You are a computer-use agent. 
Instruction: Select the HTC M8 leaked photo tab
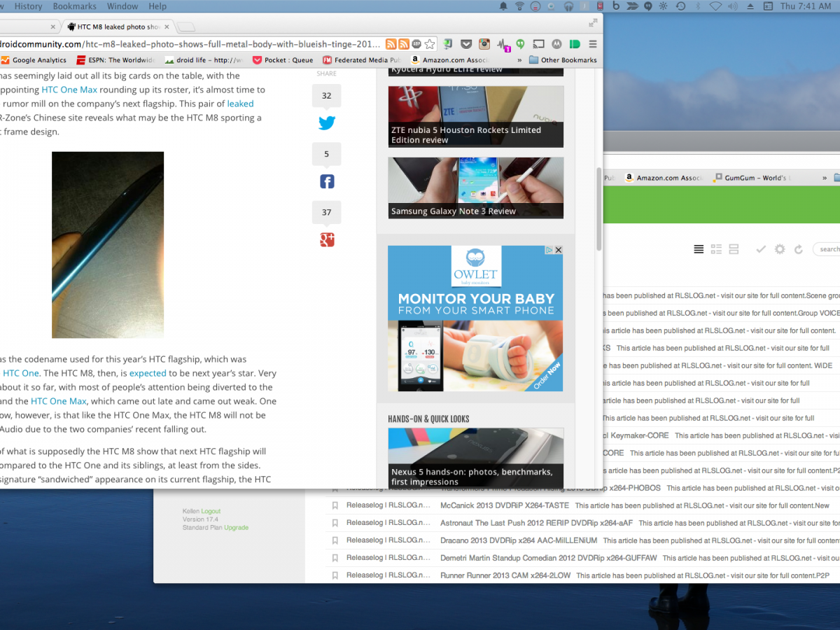115,27
